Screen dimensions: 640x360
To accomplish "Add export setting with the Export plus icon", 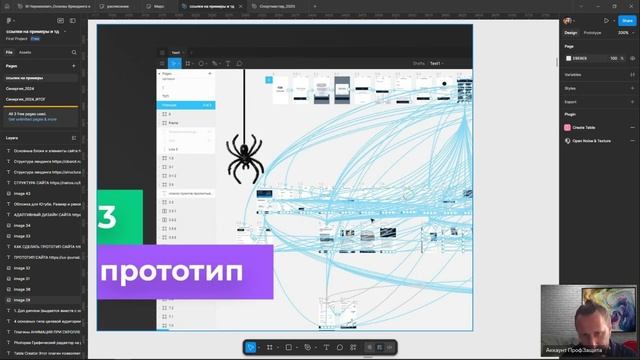I will click(632, 102).
